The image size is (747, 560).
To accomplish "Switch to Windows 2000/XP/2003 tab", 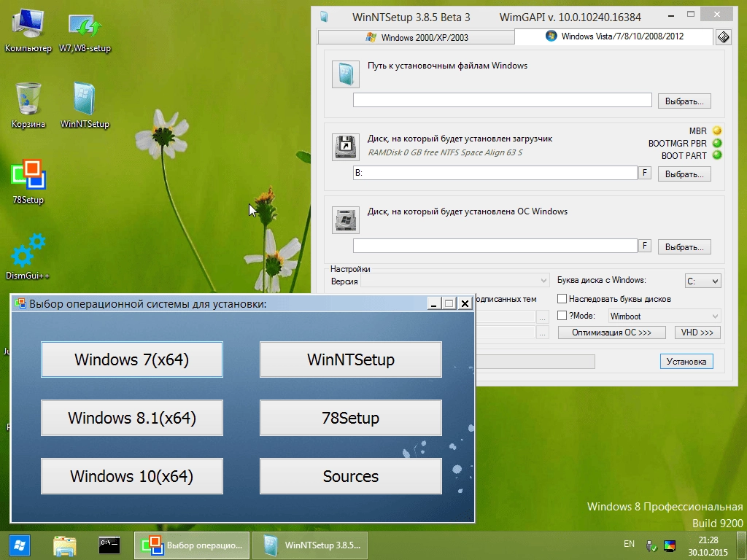I will (416, 37).
